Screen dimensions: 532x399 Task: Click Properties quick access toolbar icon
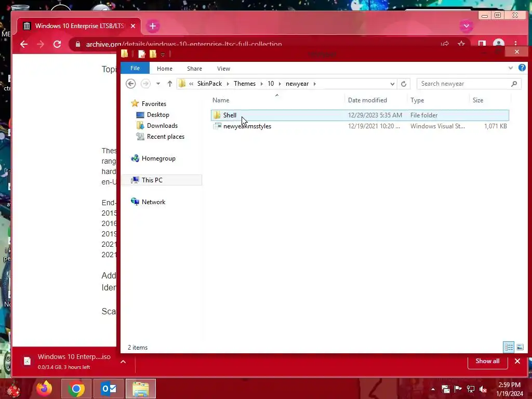click(x=142, y=54)
